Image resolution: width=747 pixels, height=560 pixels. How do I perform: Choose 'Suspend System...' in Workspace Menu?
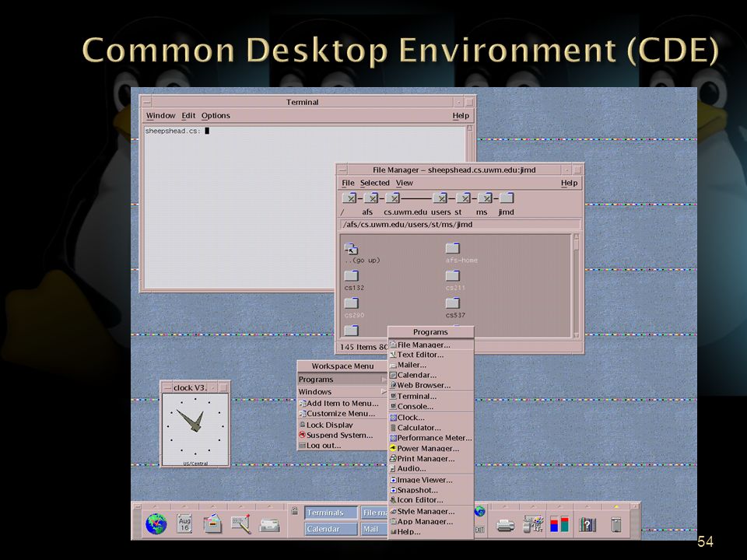tap(342, 436)
